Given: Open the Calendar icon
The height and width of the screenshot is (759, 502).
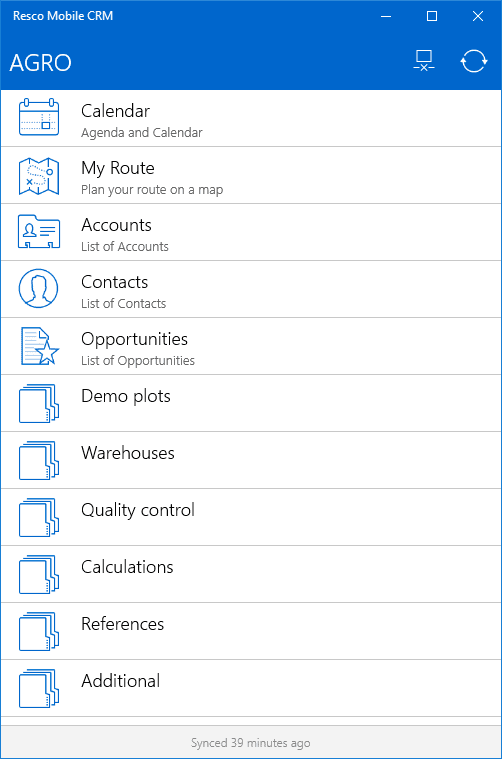Looking at the screenshot, I should click(39, 118).
